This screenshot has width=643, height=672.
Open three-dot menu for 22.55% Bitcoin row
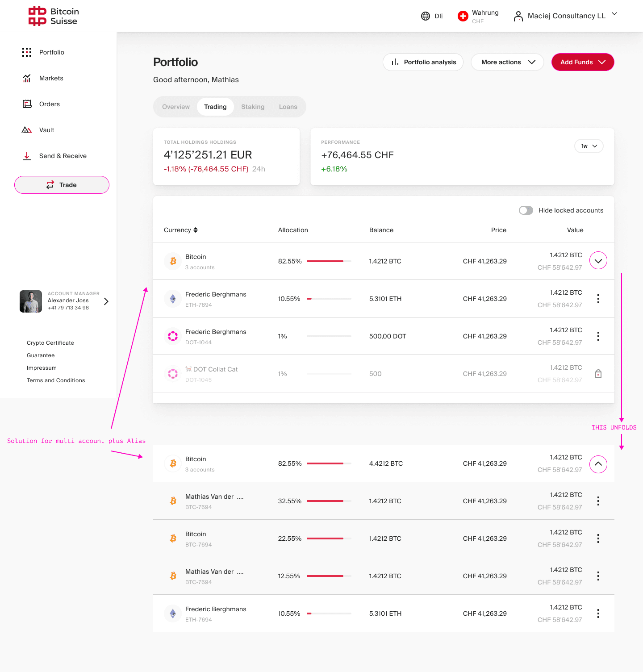click(598, 538)
